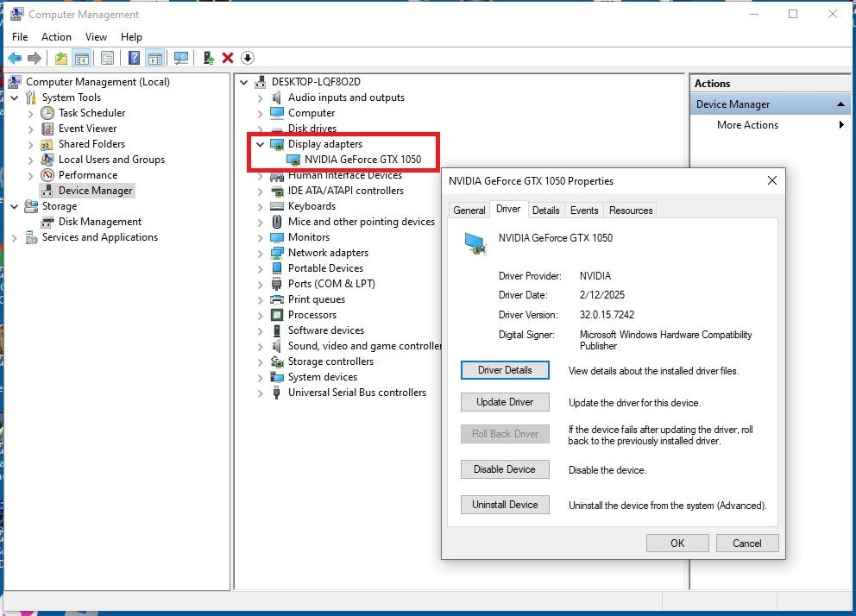Expand the Task Scheduler node
Image resolution: width=856 pixels, height=616 pixels.
click(31, 113)
